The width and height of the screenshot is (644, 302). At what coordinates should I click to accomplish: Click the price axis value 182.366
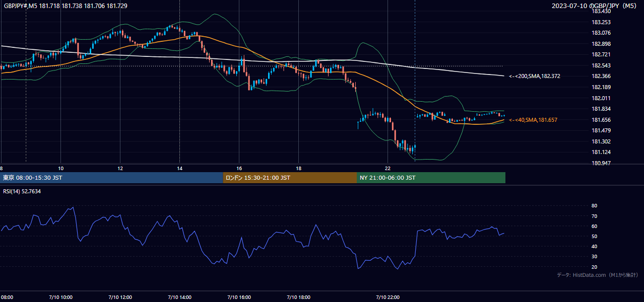(601, 76)
